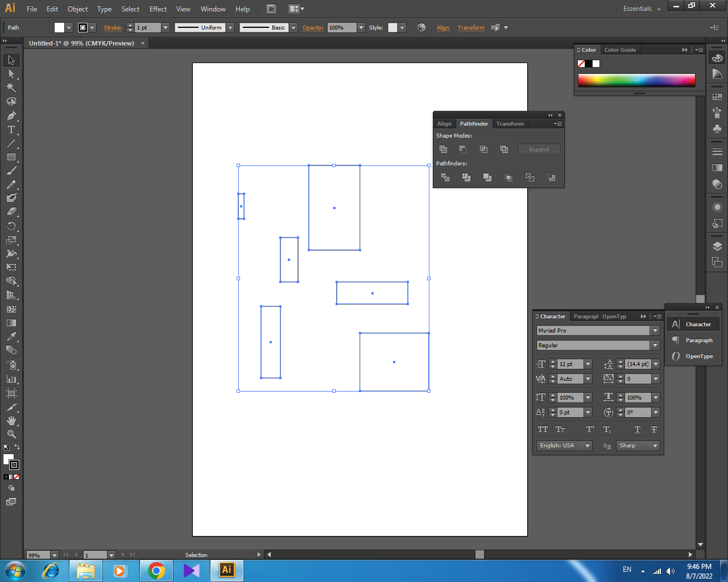Screen dimensions: 728x582
Task: Pick the Magic Wand tool
Action: (11, 88)
